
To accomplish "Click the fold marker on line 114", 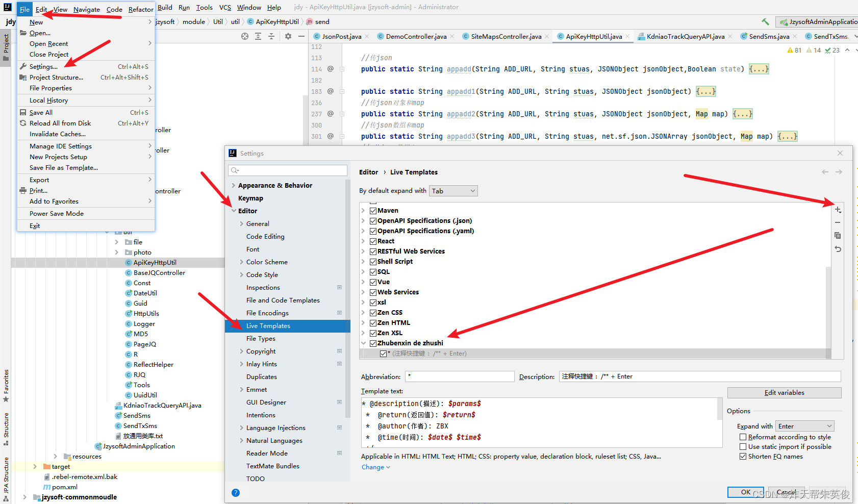I will click(342, 69).
